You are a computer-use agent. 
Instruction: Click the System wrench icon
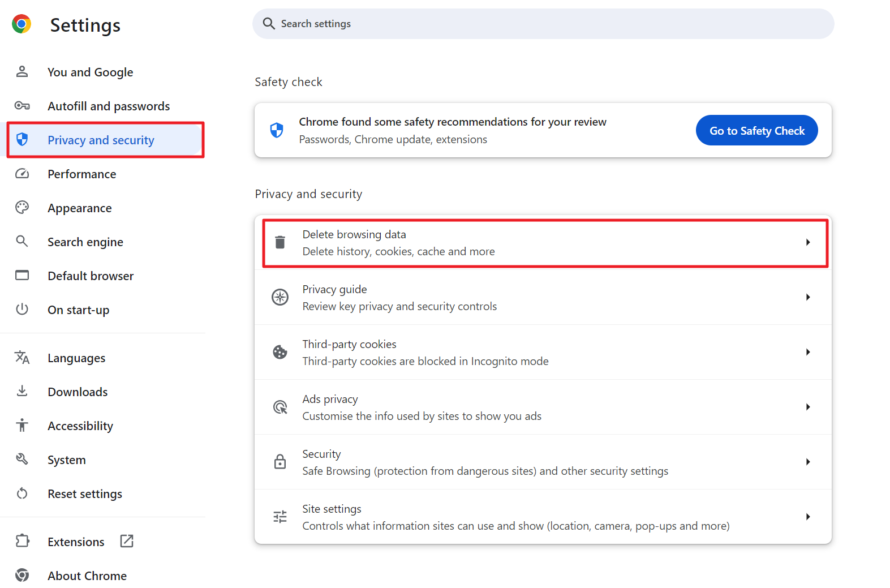pos(22,459)
